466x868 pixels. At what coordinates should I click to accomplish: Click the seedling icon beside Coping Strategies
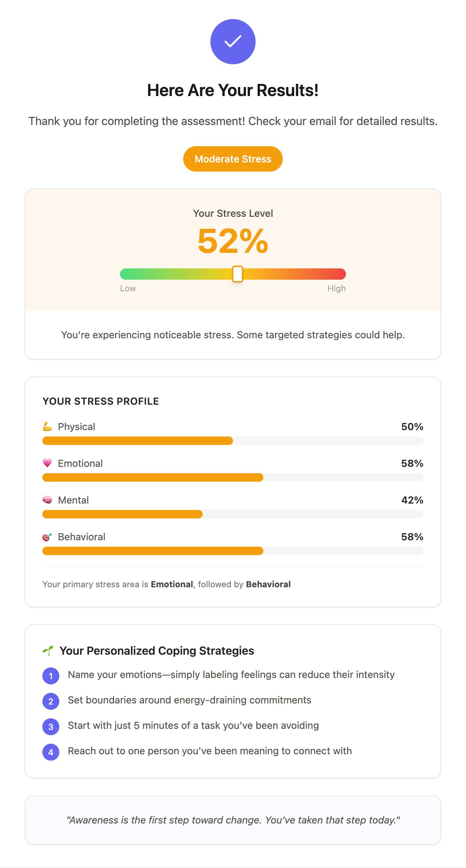[x=48, y=650]
